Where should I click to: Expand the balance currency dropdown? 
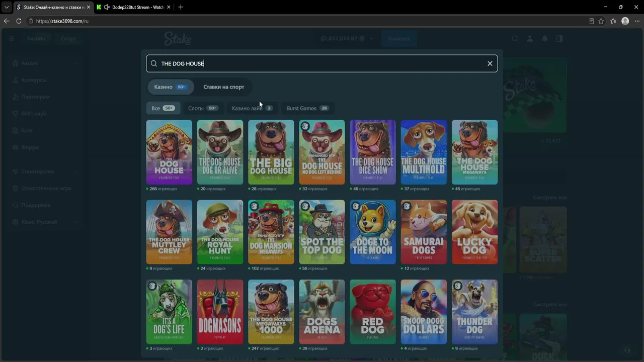click(372, 39)
